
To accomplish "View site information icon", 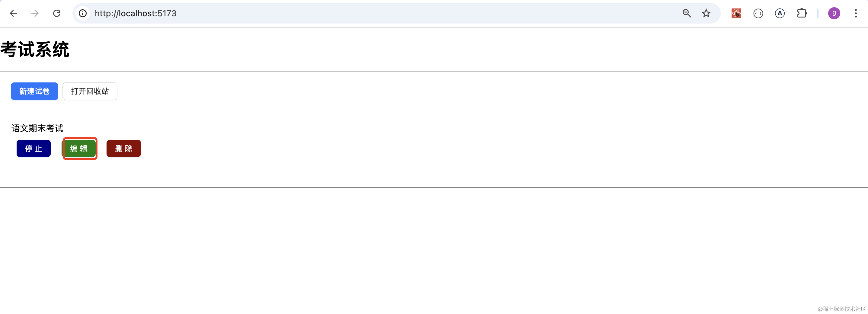I will click(x=83, y=14).
